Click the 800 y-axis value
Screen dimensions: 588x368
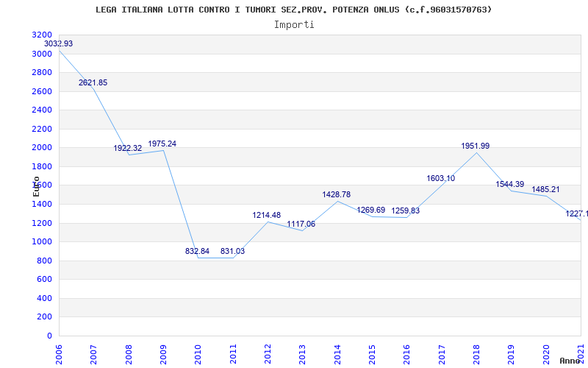45,261
